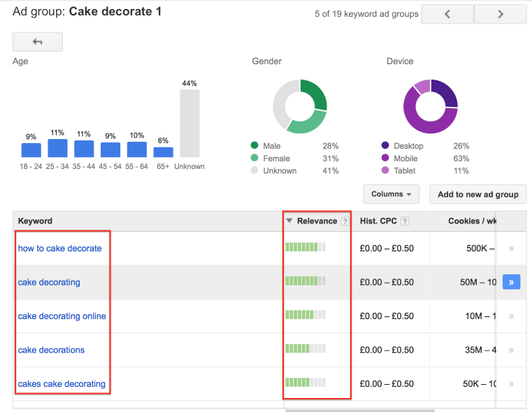Open the 'how to cake decorate' keyword link

pyautogui.click(x=59, y=249)
